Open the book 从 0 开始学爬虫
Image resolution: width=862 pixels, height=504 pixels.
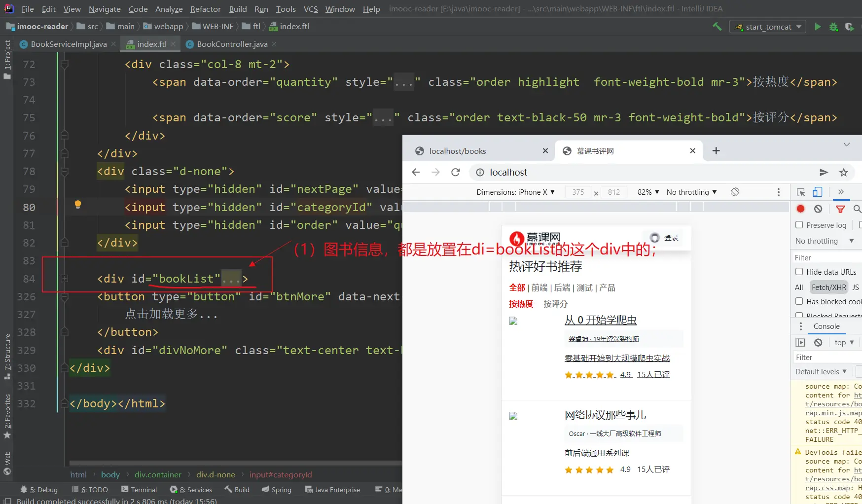[600, 320]
